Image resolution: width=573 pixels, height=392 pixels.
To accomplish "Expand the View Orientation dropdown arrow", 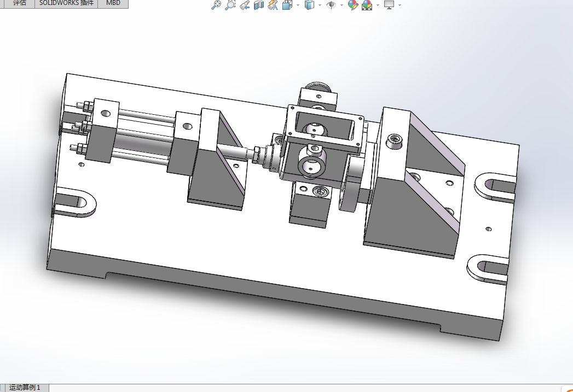I will coord(298,5).
